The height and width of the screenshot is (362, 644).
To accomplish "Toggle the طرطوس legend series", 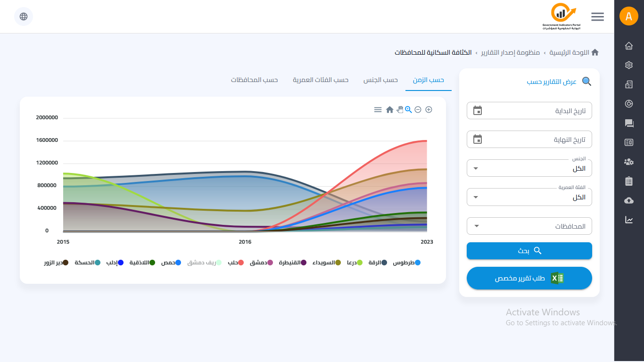I will tap(406, 263).
